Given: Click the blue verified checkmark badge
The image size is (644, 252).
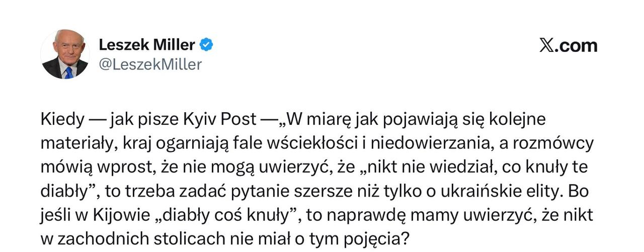Looking at the screenshot, I should click(207, 45).
